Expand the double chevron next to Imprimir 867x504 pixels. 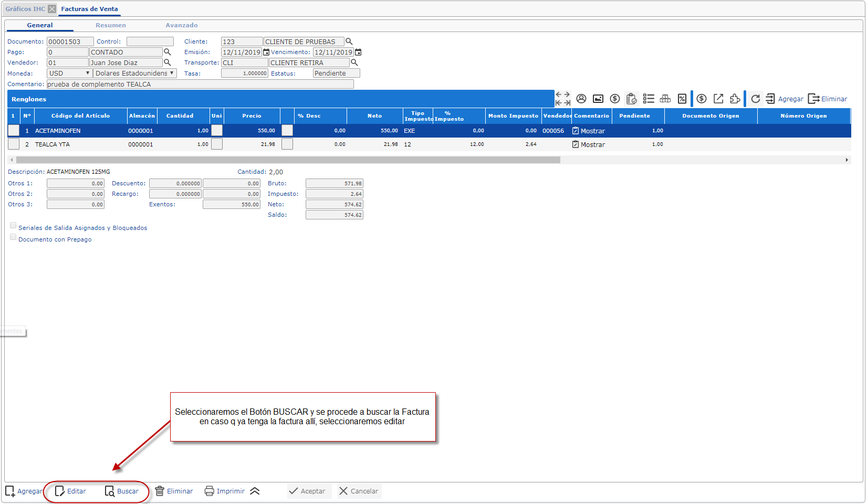click(255, 491)
